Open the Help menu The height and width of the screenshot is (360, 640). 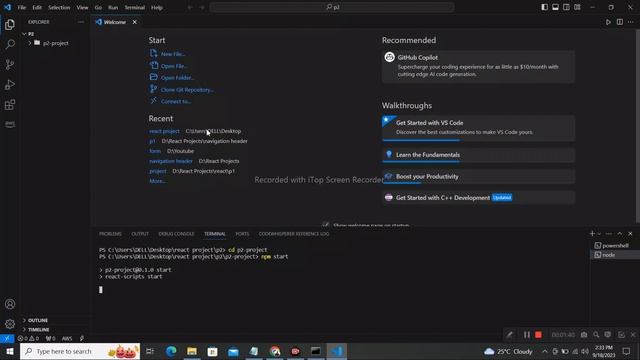pyautogui.click(x=157, y=7)
